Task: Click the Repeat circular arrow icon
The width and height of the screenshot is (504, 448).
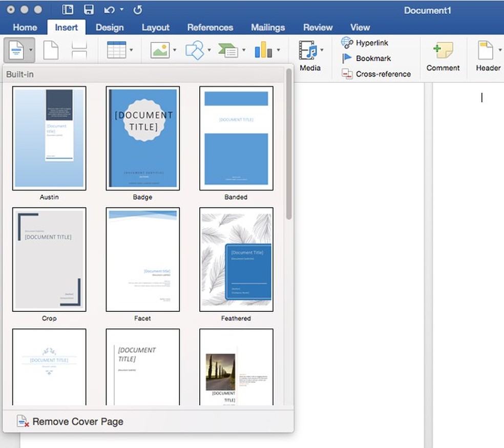Action: coord(137,10)
